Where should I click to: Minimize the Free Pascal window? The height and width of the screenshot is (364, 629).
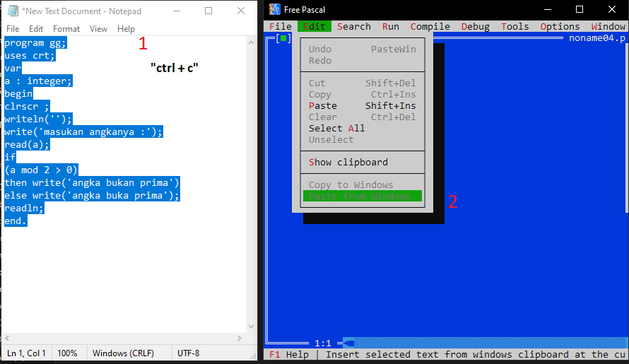548,9
